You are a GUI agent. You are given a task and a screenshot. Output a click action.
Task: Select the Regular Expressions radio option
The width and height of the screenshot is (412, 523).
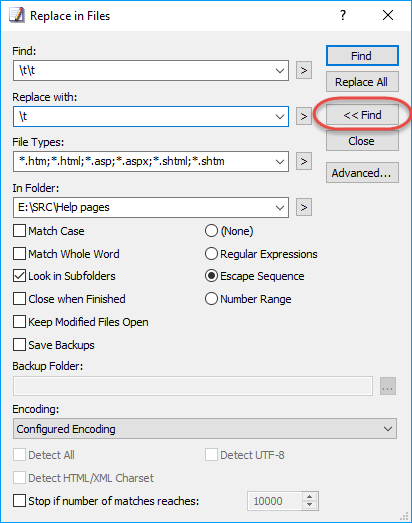pos(211,254)
